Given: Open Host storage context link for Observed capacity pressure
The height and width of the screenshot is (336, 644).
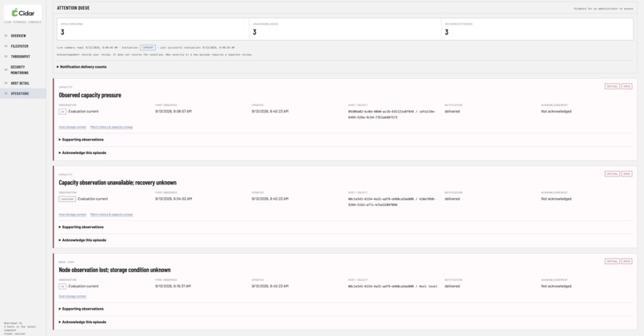Looking at the screenshot, I should tap(72, 127).
